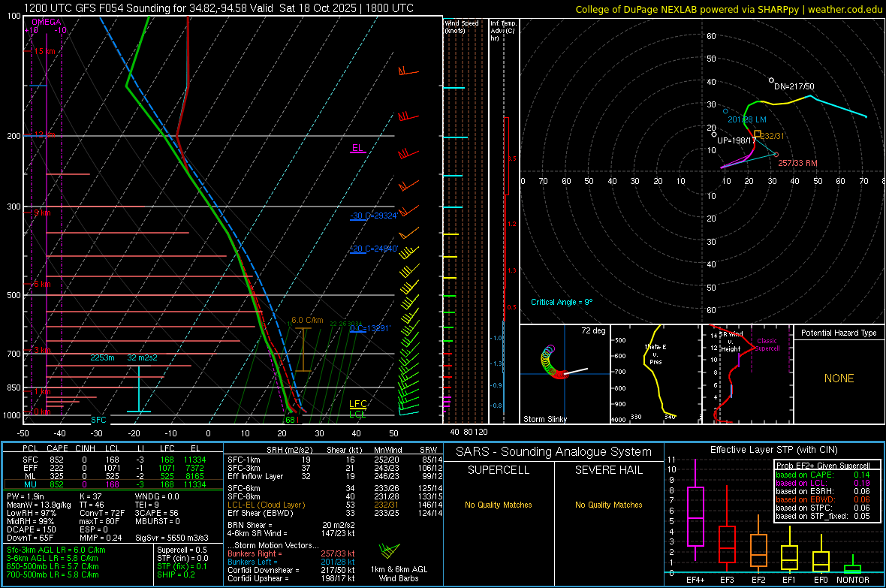Click the 6.0 C/km lapse rate label on Skew-T
Viewport: 886px width, 588px height.
[x=307, y=320]
